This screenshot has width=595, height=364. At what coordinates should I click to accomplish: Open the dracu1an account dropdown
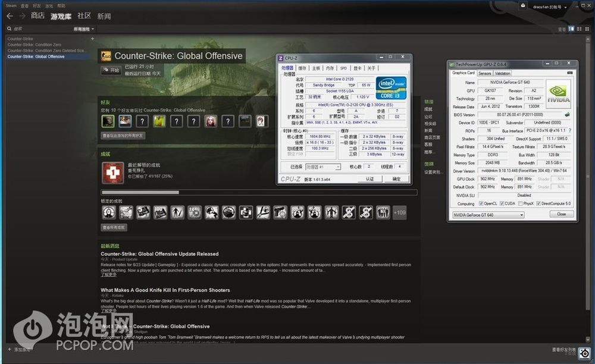(549, 7)
